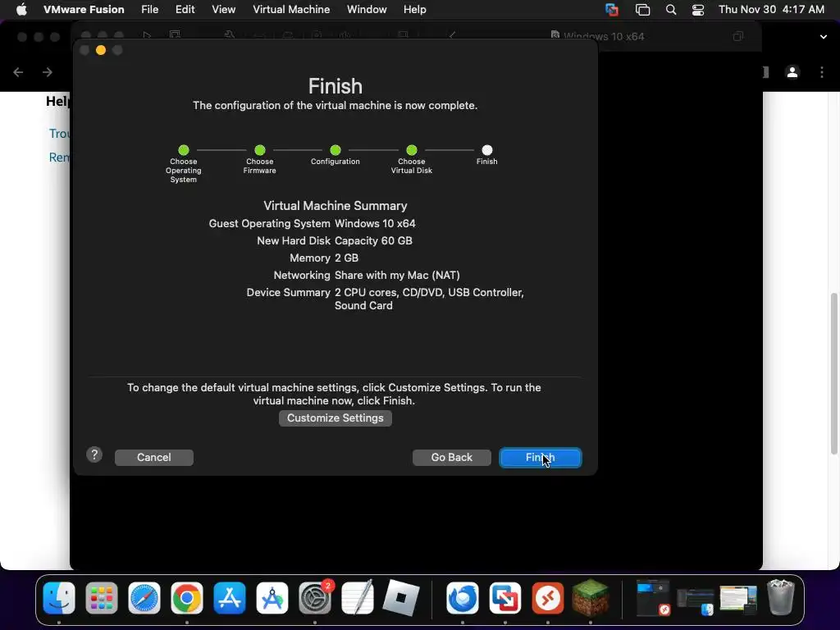
Task: Launch Safari from the Dock
Action: (144, 598)
